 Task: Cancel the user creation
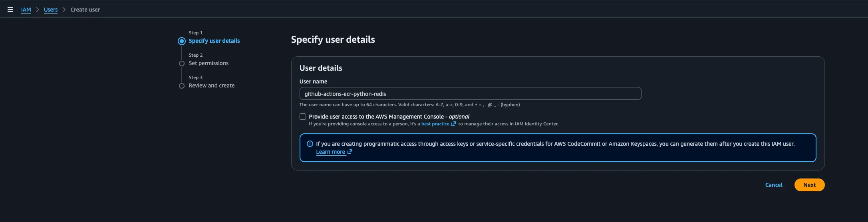[x=774, y=185]
